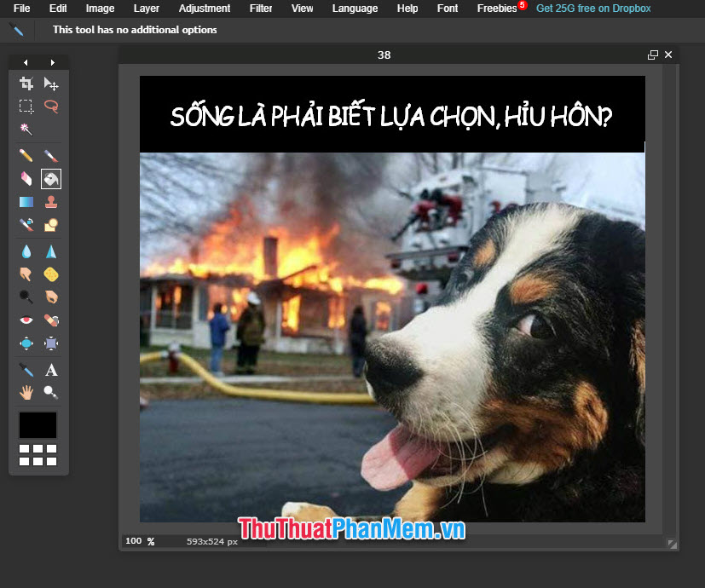Select the Magic Wand tool
The width and height of the screenshot is (705, 588).
[x=26, y=130]
